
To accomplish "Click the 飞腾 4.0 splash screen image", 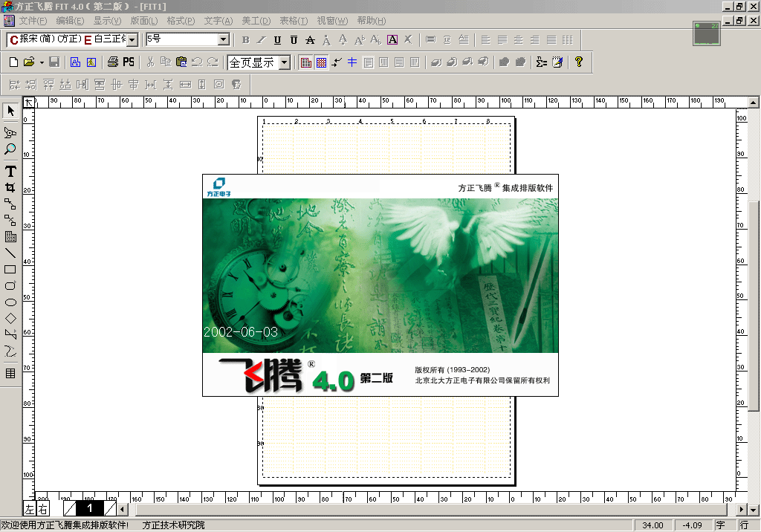I will tap(380, 285).
